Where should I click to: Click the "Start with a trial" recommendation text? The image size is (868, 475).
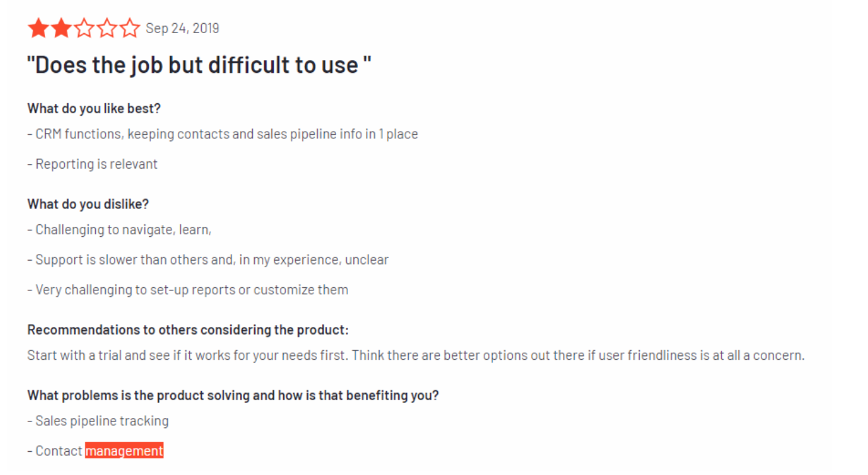pyautogui.click(x=416, y=355)
